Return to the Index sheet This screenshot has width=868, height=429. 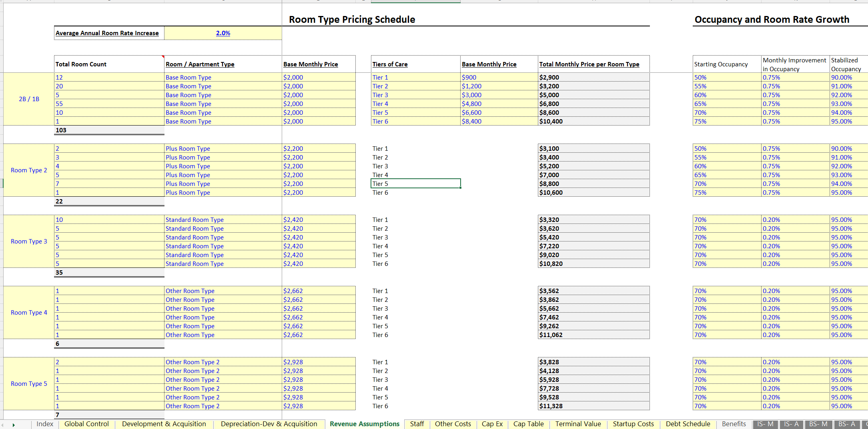(45, 424)
